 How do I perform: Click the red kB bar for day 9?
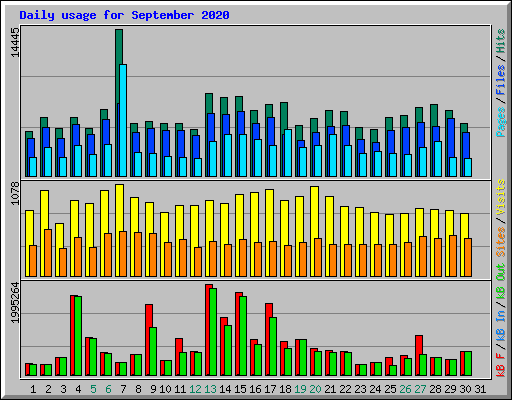click(148, 340)
